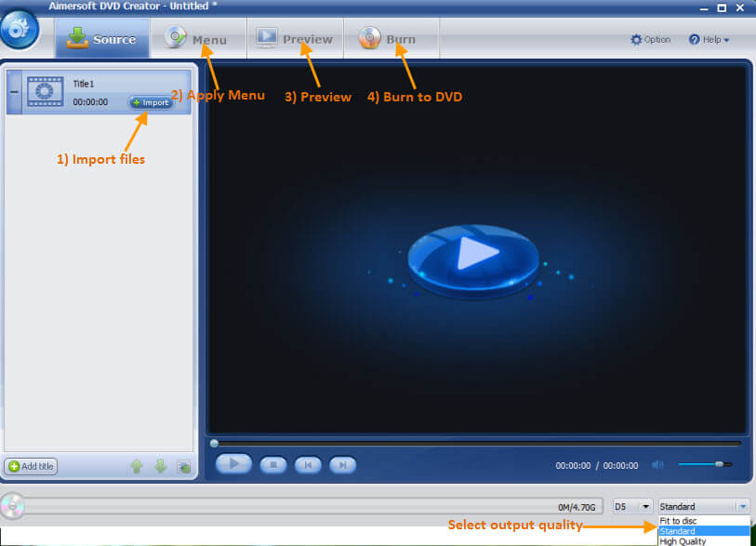Click the icon right of the down arrow
This screenshot has height=546, width=756.
(x=184, y=467)
